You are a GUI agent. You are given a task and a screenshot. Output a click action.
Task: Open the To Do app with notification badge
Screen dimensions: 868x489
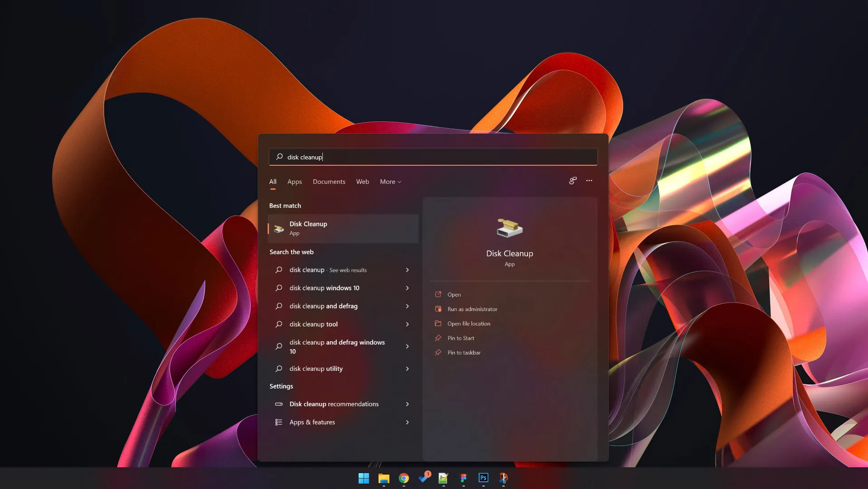(424, 478)
